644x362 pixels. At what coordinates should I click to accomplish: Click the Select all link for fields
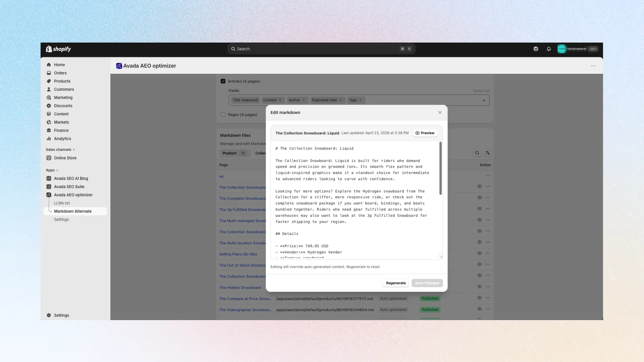(x=481, y=91)
